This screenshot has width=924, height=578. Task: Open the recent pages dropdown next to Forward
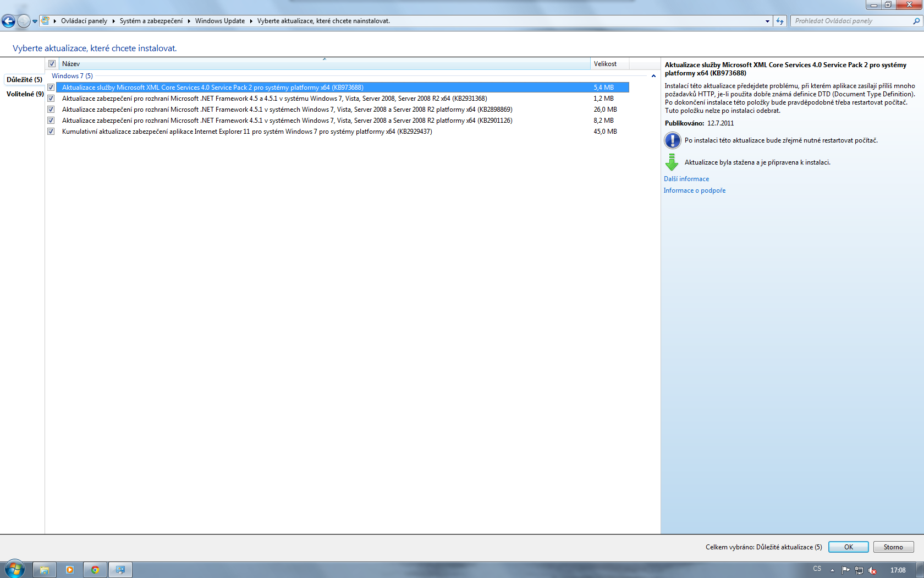coord(35,21)
